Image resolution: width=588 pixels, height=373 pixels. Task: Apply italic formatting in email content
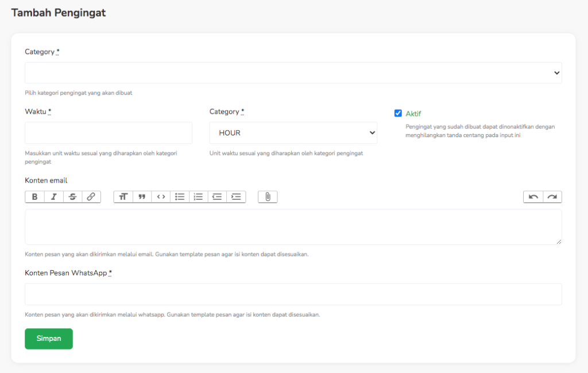tap(53, 197)
